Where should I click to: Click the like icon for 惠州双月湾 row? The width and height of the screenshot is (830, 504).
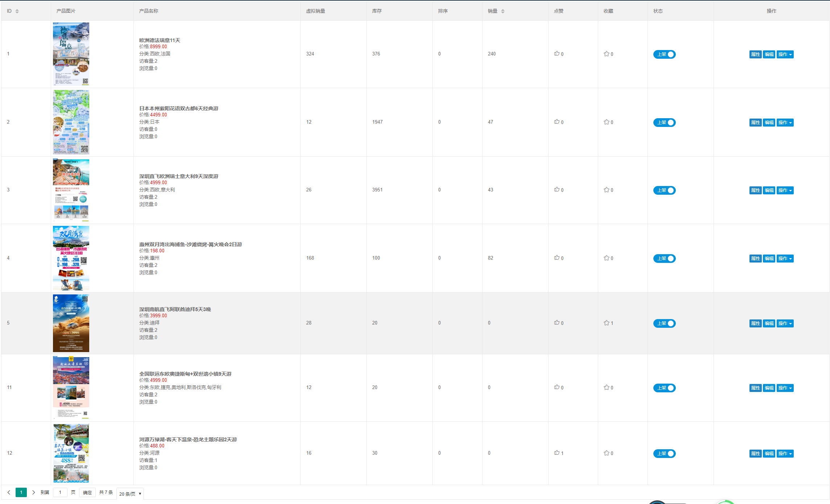556,258
